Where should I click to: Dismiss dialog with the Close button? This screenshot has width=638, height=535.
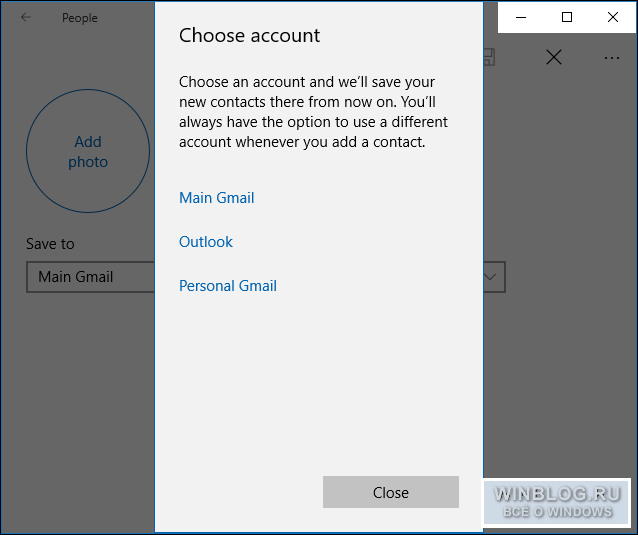(391, 492)
